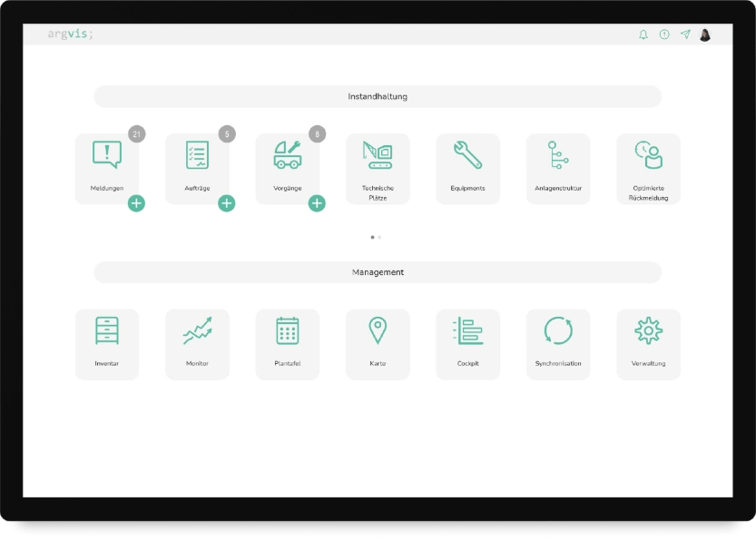This screenshot has height=541, width=756.
Task: Click the argvis logo
Action: [71, 34]
